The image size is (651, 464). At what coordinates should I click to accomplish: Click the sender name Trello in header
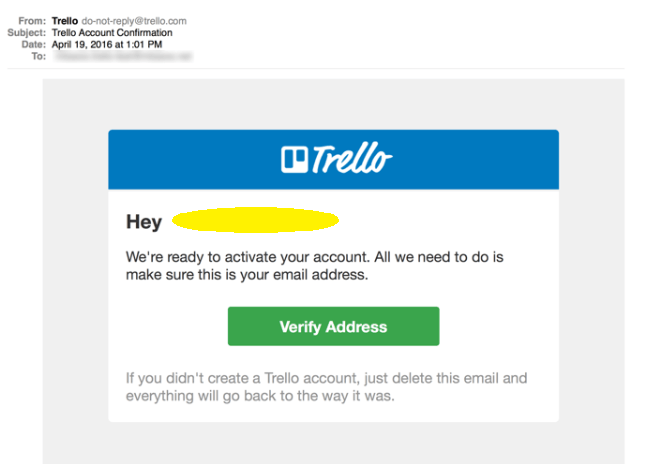coord(65,21)
